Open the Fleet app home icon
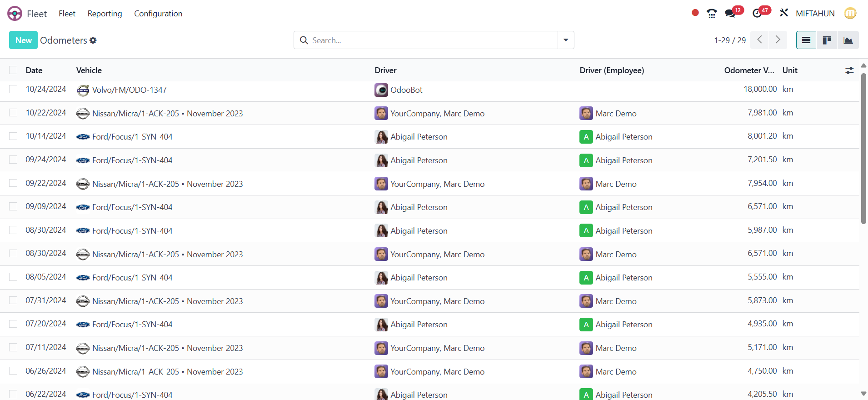 (15, 14)
